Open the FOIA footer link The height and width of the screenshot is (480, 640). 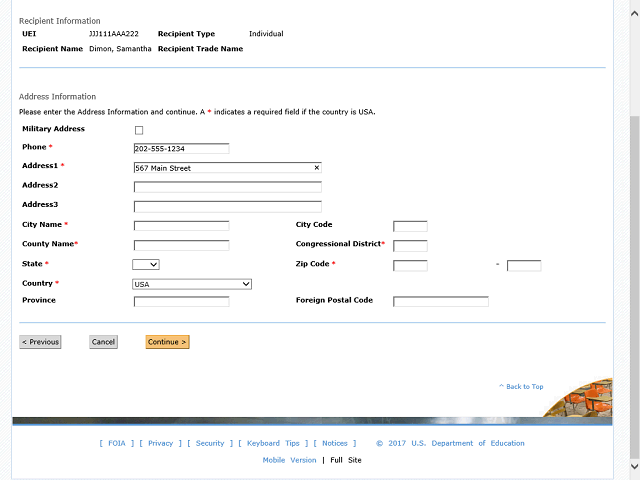(x=117, y=443)
